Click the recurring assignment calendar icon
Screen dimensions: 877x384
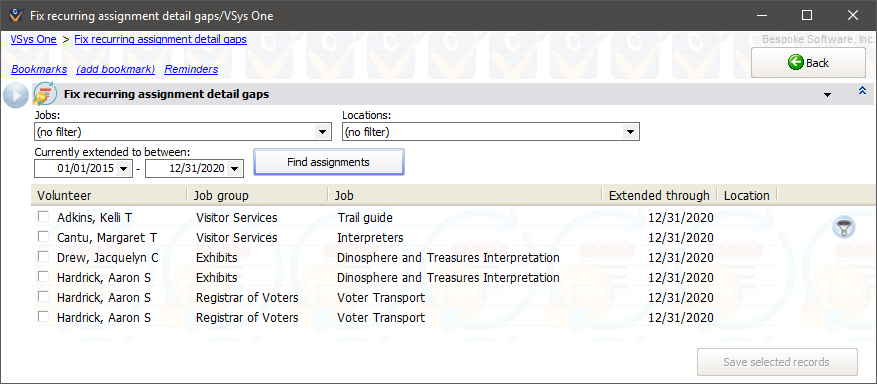coord(45,94)
